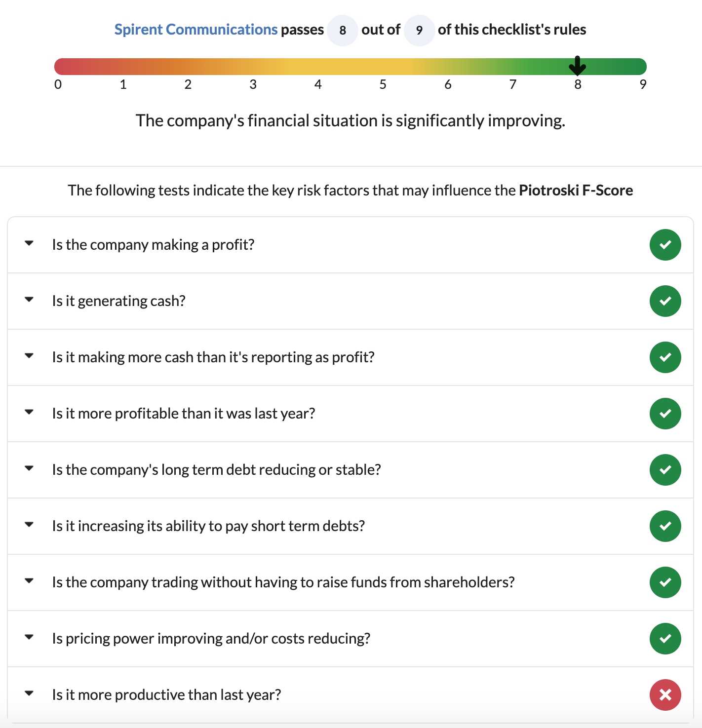Image resolution: width=702 pixels, height=728 pixels.
Task: Expand 'Is it more productive than last year?'
Action: click(29, 693)
